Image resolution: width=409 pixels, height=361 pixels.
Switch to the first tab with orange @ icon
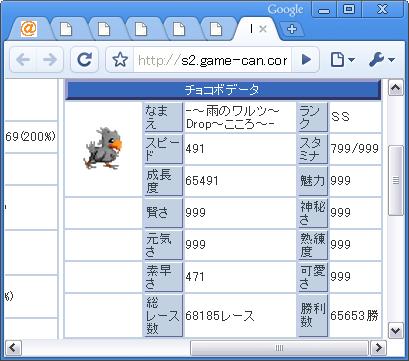point(29,29)
